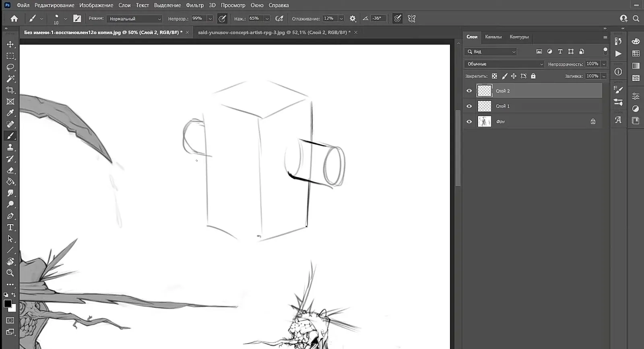The image size is (644, 349).
Task: Open the Режим blending mode dropdown
Action: pos(135,19)
